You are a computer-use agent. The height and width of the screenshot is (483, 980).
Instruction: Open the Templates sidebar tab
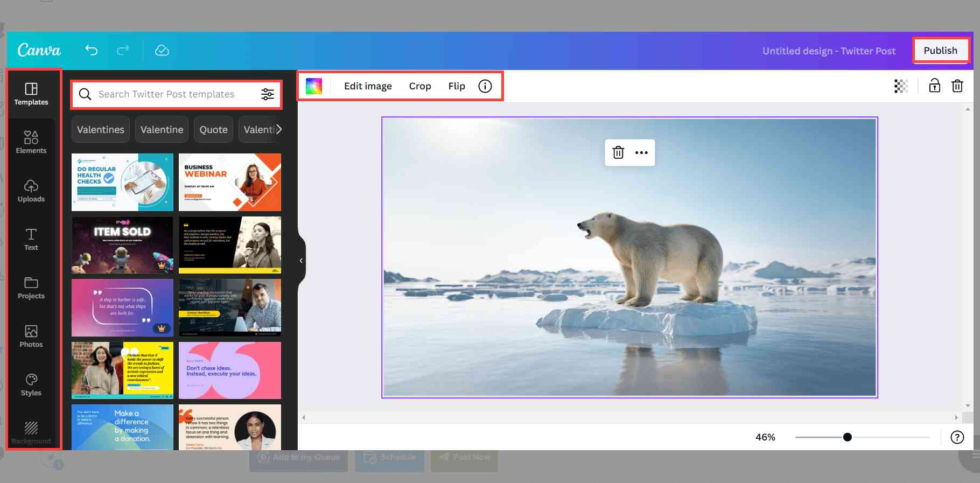(31, 94)
